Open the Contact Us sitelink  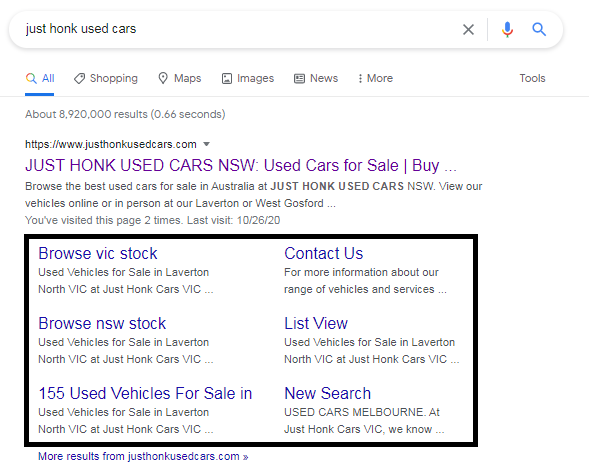coord(323,253)
